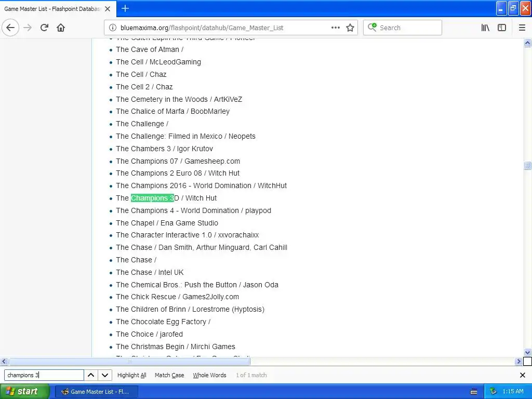Screen dimensions: 532x399
Task: Click the horizontal scrollbar thumb
Action: coord(129,362)
